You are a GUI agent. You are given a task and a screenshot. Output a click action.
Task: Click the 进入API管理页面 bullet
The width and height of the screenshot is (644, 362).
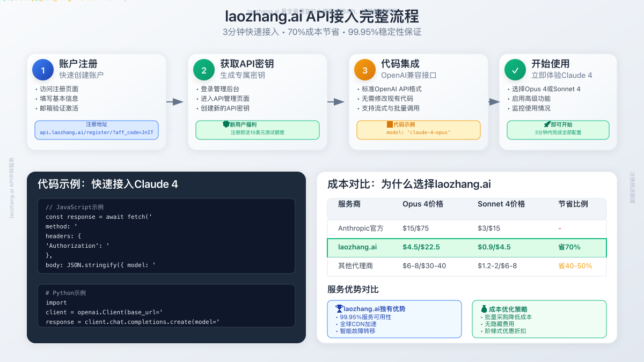click(223, 99)
